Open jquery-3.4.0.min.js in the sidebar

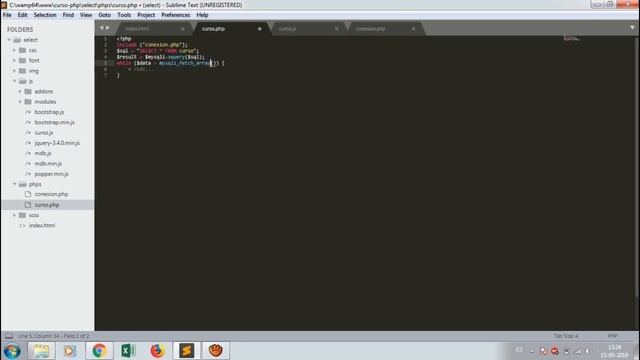point(57,143)
